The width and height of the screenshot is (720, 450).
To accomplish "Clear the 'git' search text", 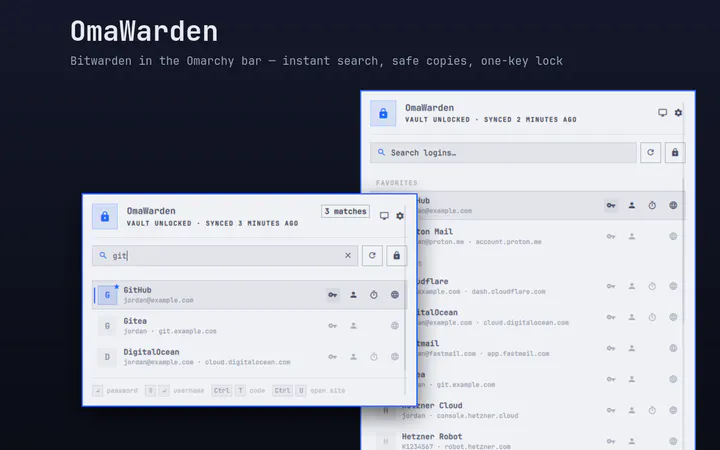I will tap(348, 255).
